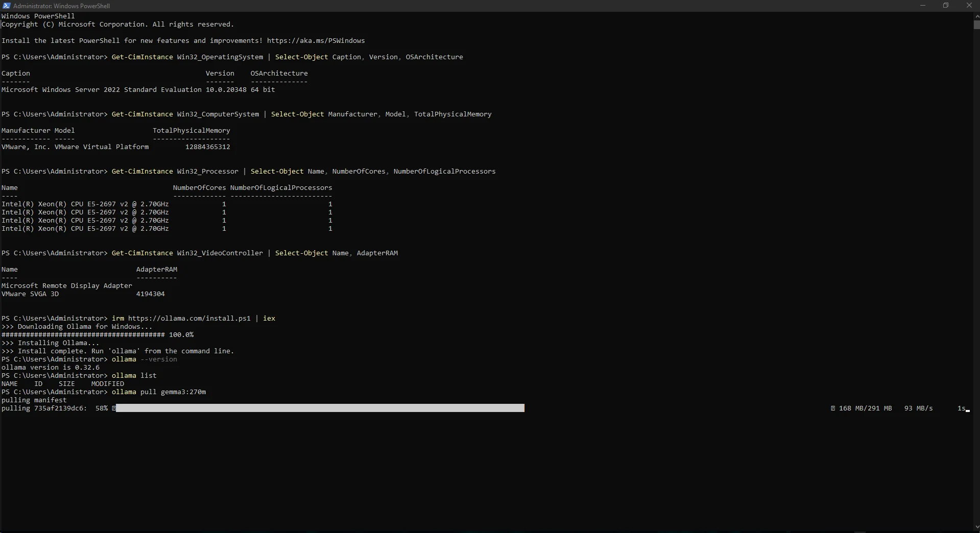
Task: Click 'ollama version is 0.32.6' output
Action: tap(51, 368)
